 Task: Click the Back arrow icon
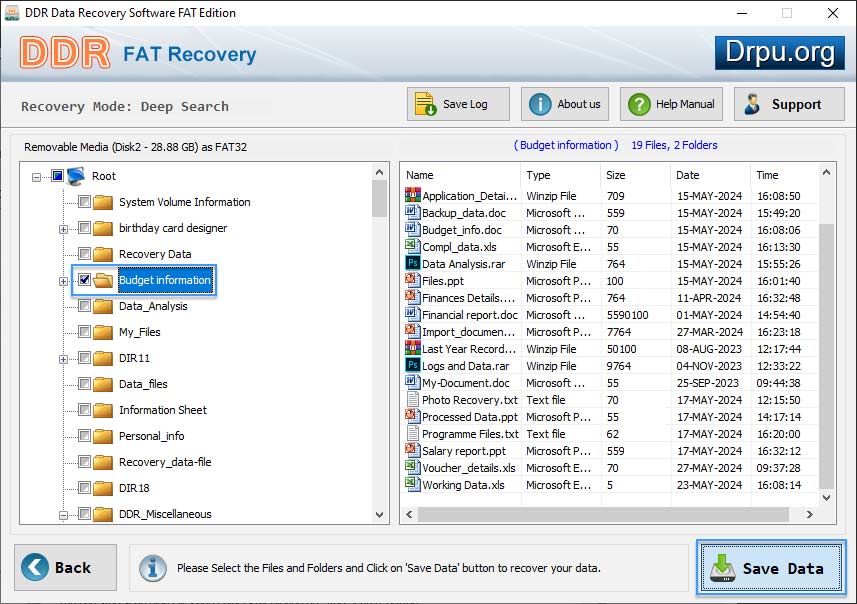coord(35,567)
